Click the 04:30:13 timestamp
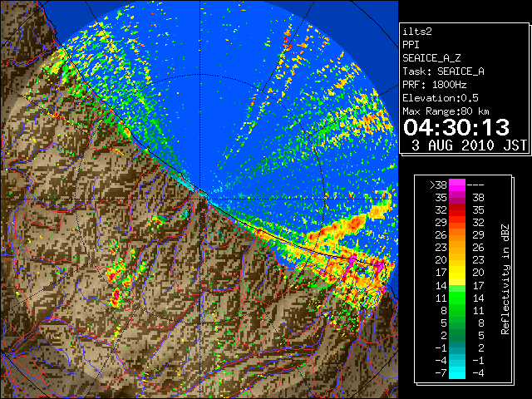This screenshot has height=399, width=532. tap(456, 127)
